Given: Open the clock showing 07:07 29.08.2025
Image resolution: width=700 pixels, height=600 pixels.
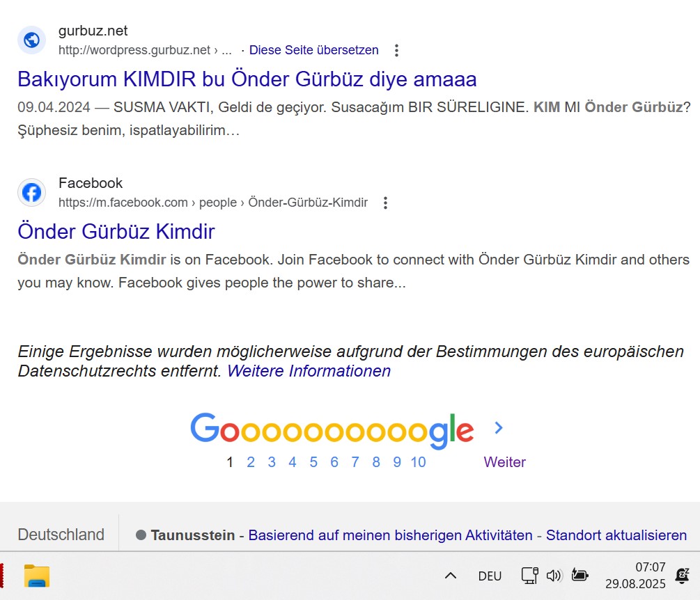Looking at the screenshot, I should click(635, 576).
